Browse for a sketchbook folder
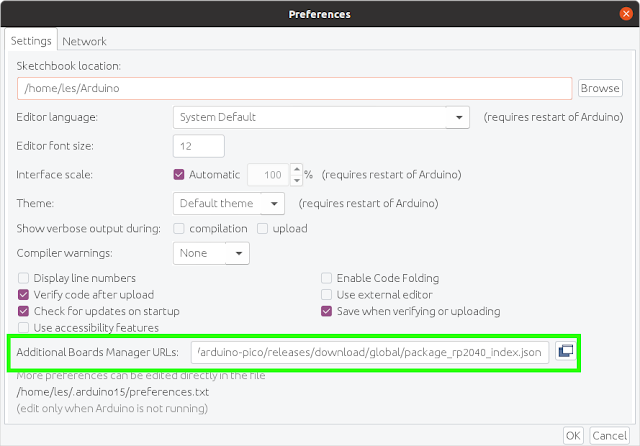The image size is (640, 446). point(600,88)
